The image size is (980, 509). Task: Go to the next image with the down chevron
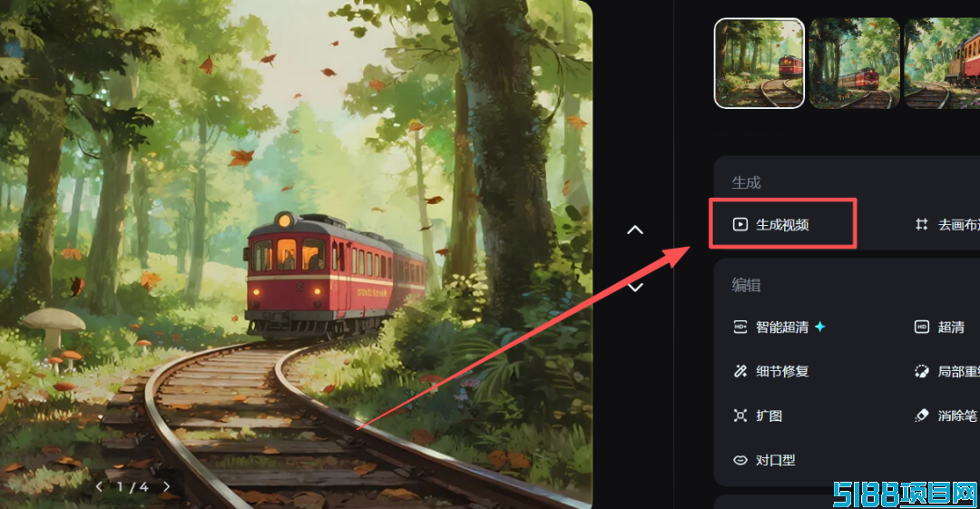[x=635, y=288]
